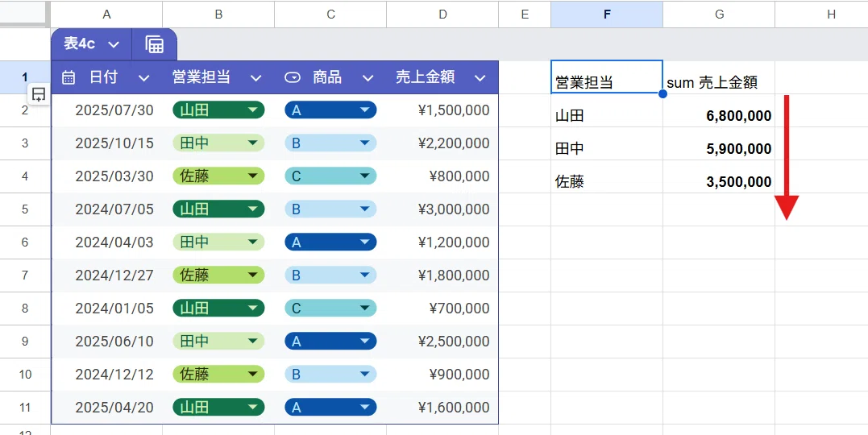Image resolution: width=868 pixels, height=435 pixels.
Task: Select amount cell ¥3,000,000
Action: point(442,209)
